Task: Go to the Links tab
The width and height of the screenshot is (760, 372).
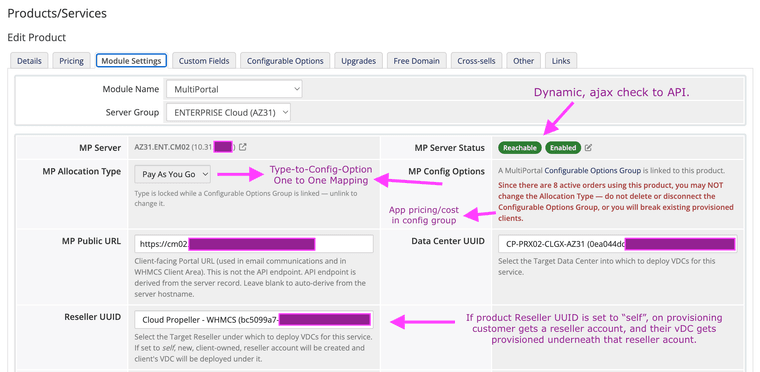Action: click(560, 61)
